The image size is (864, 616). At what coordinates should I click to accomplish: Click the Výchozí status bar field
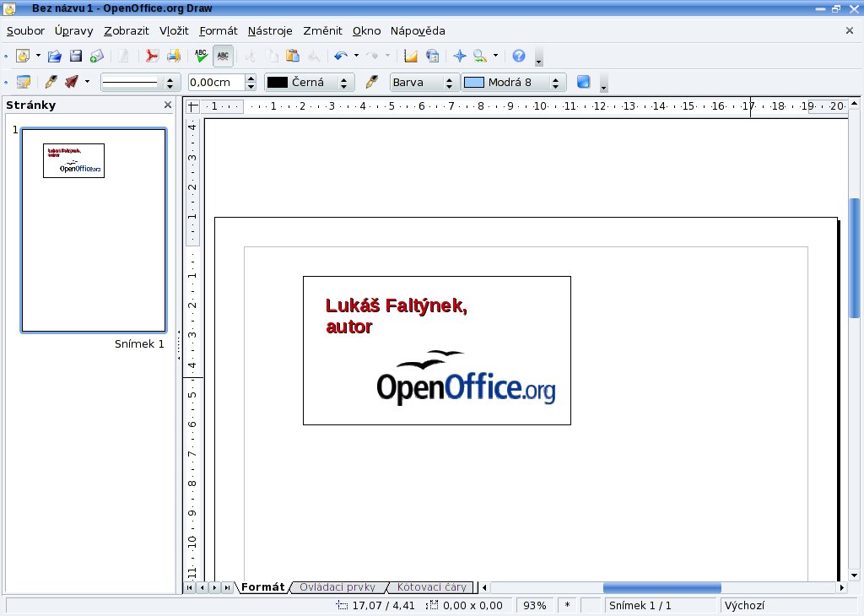[x=790, y=606]
